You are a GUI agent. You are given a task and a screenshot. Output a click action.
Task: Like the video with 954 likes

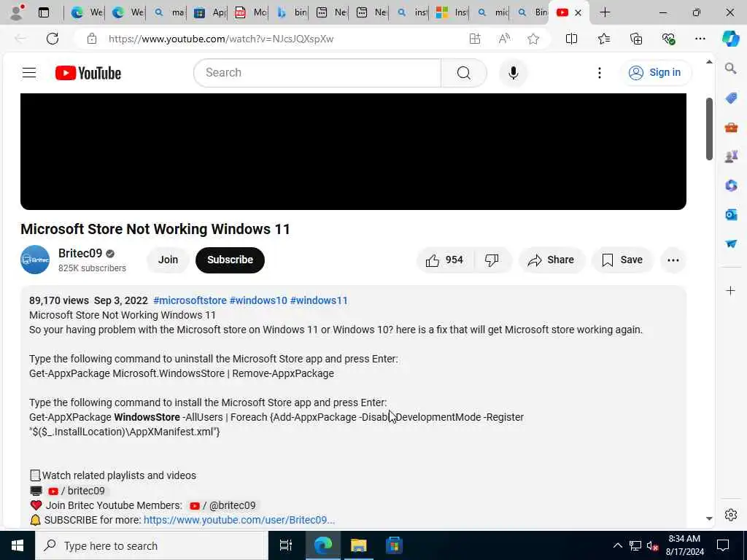(444, 260)
